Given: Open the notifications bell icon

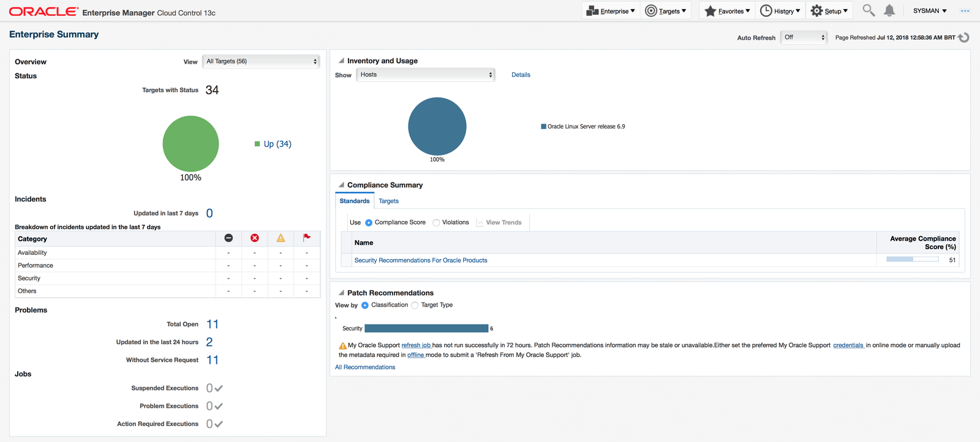Looking at the screenshot, I should (x=889, y=10).
